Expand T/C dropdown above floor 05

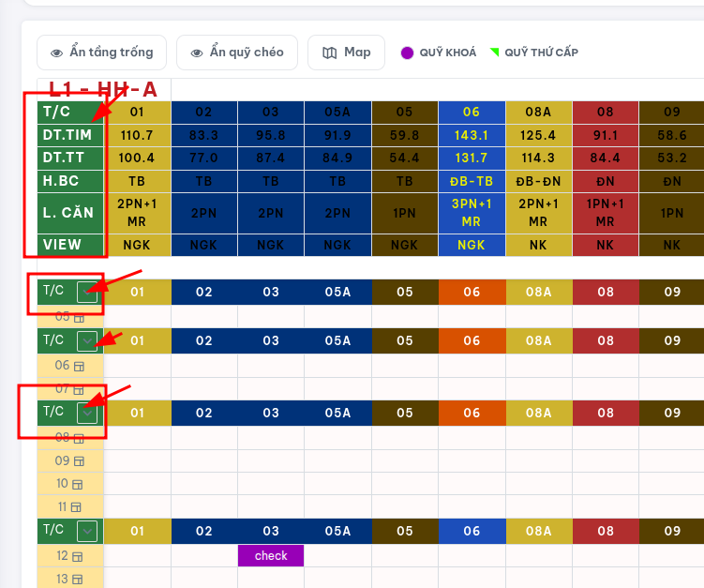click(x=87, y=292)
